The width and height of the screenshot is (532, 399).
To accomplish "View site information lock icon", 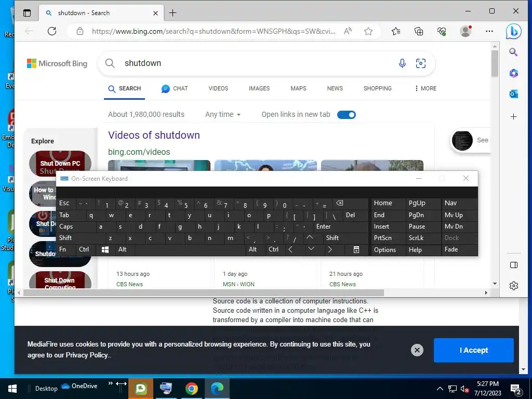I will (x=80, y=31).
